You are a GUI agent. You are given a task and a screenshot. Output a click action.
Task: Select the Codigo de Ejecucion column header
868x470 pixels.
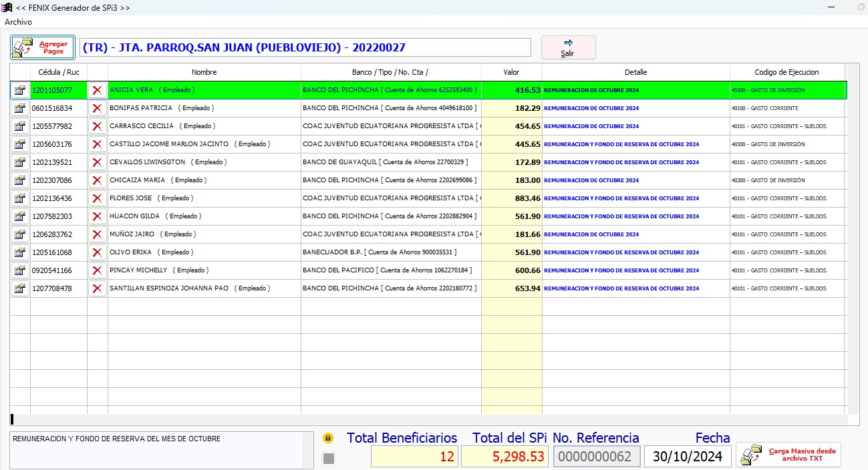[x=786, y=72]
